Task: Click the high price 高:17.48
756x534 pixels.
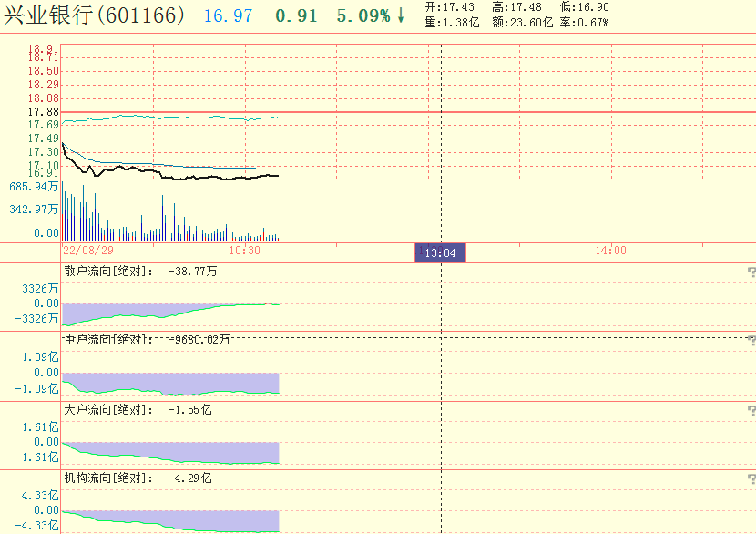Action: pos(516,7)
